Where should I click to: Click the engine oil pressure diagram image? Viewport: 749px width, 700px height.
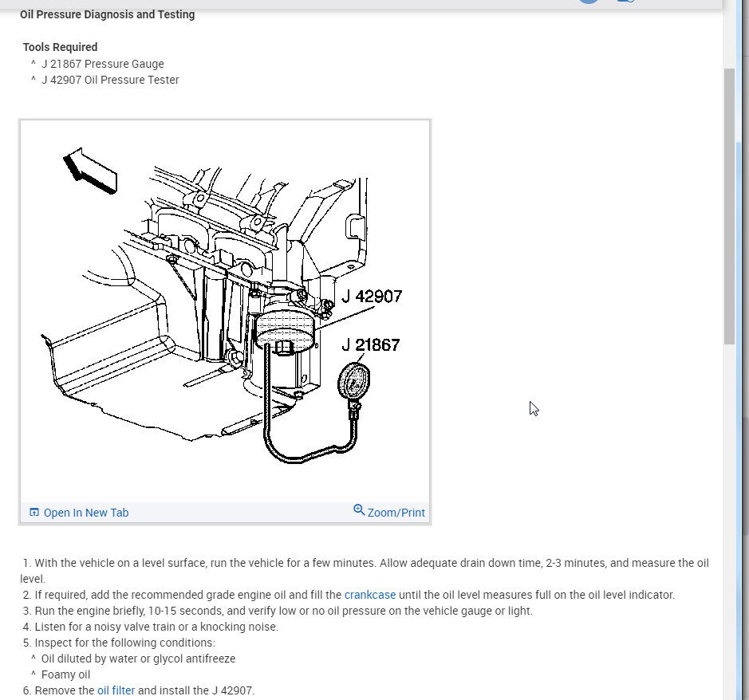click(x=225, y=311)
